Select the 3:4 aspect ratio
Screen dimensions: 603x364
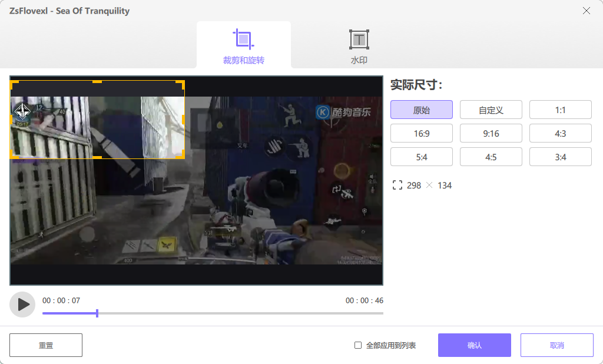(x=561, y=157)
